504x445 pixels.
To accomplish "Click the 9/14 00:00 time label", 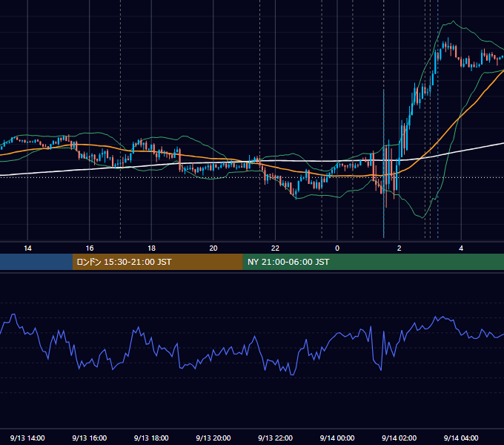I will click(337, 438).
